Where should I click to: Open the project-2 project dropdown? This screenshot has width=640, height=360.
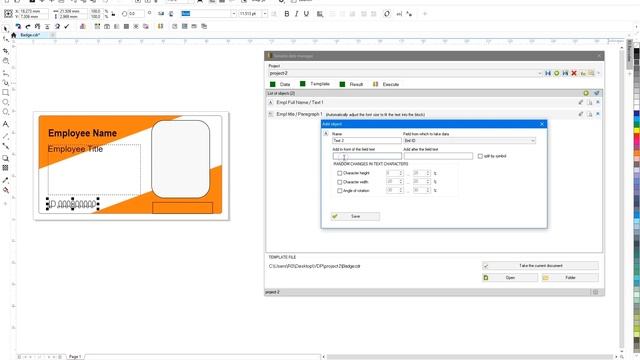tap(540, 73)
